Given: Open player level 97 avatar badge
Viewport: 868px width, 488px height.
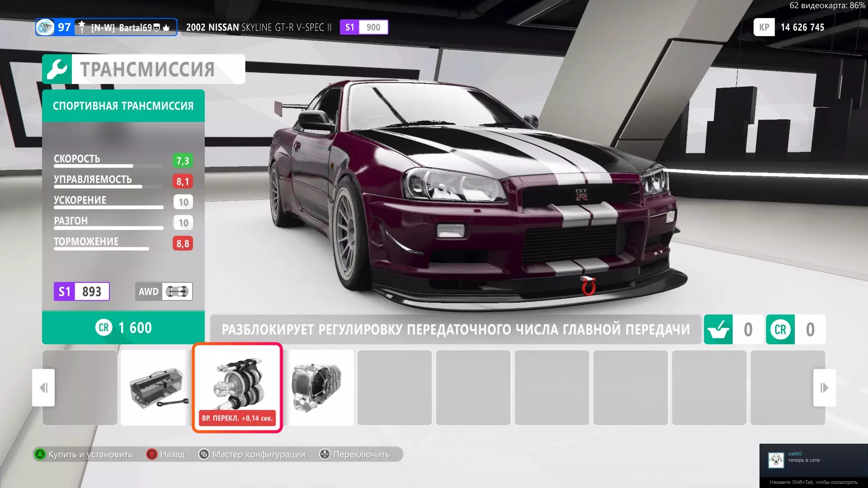Looking at the screenshot, I should [x=54, y=27].
